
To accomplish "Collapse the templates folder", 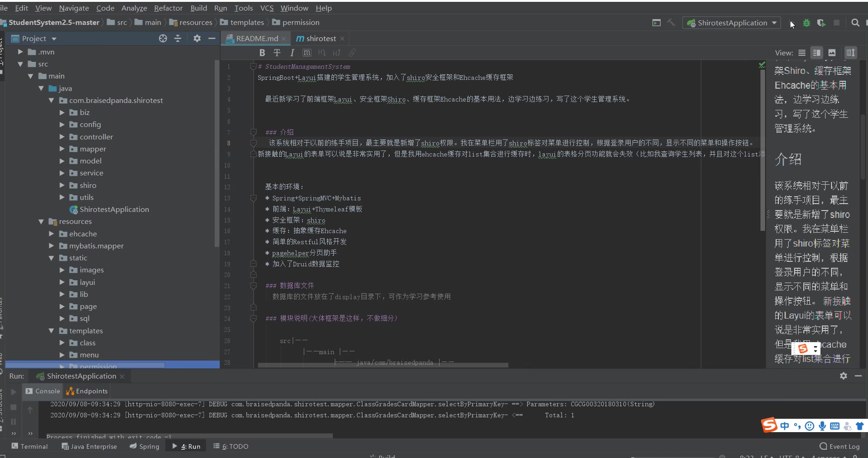I will click(51, 331).
